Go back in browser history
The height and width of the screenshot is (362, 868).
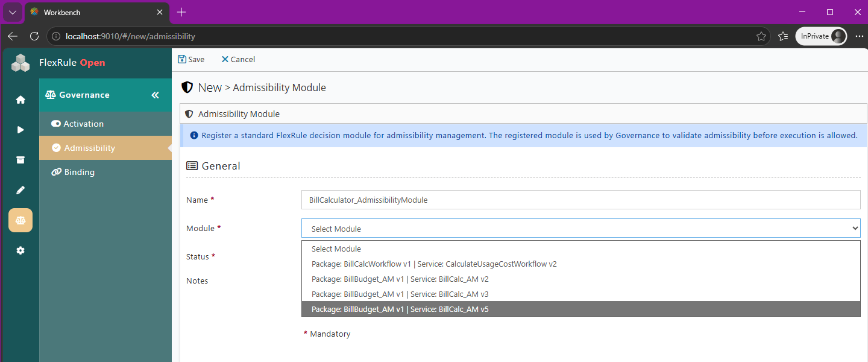pyautogui.click(x=12, y=36)
